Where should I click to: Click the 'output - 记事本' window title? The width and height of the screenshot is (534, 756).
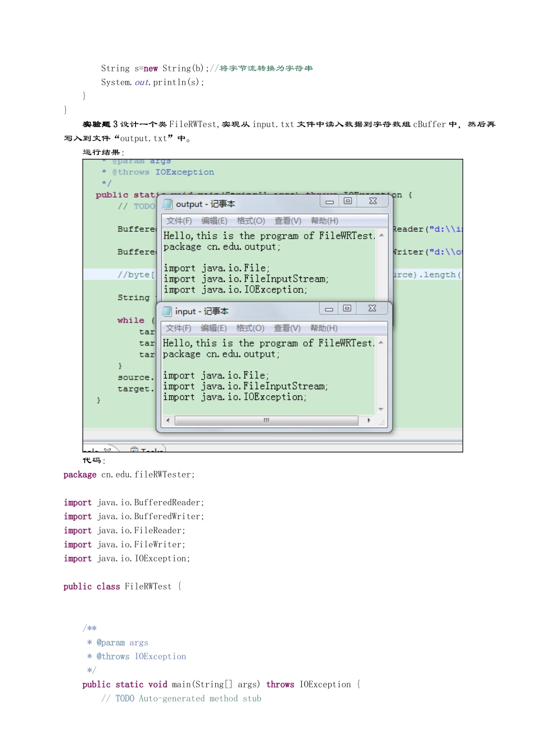(206, 204)
